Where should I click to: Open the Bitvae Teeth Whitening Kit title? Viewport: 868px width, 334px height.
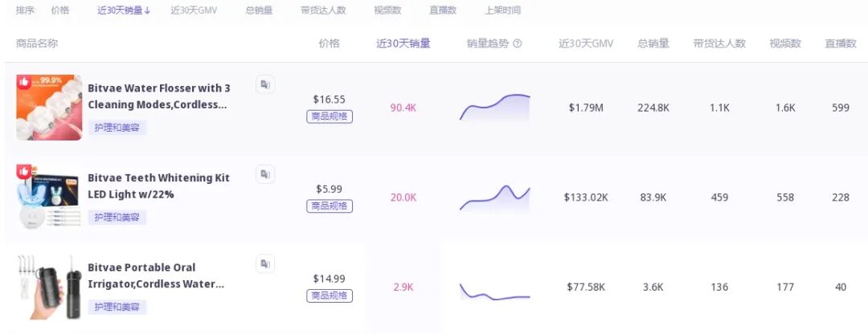[x=159, y=185]
